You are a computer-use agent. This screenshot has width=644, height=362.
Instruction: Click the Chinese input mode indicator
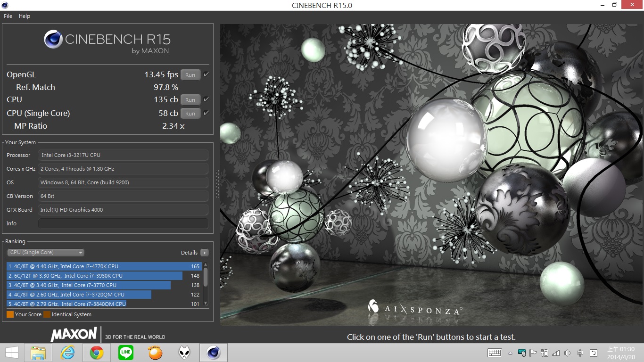click(x=580, y=353)
